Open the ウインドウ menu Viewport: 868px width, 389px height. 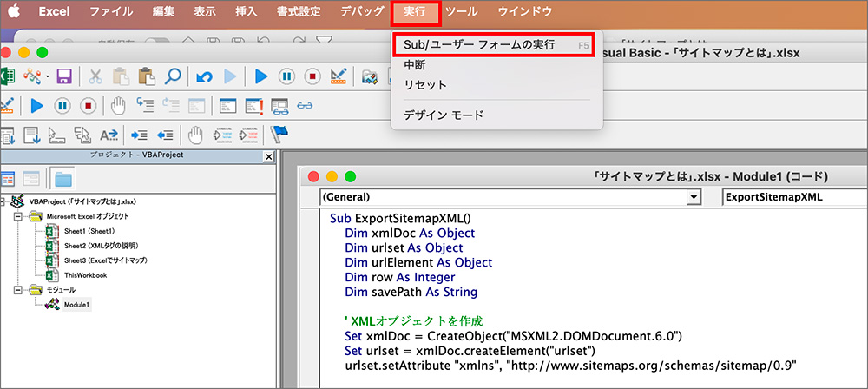(x=525, y=11)
